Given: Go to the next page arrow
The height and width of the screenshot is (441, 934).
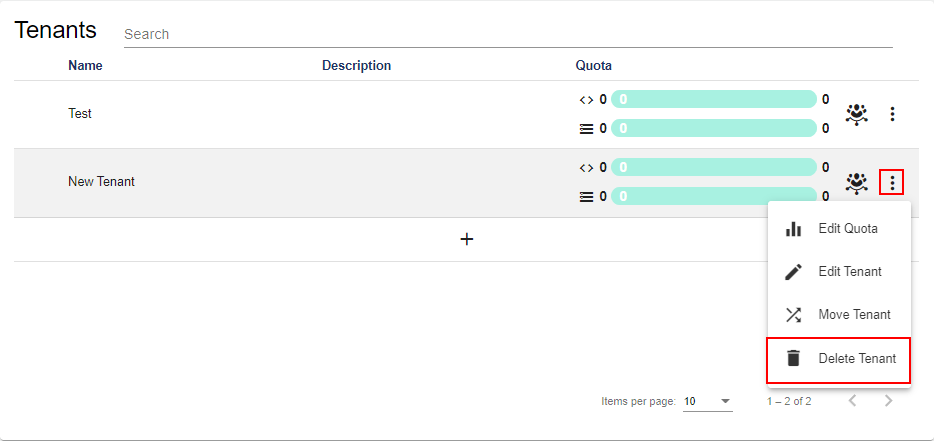Looking at the screenshot, I should pyautogui.click(x=888, y=401).
